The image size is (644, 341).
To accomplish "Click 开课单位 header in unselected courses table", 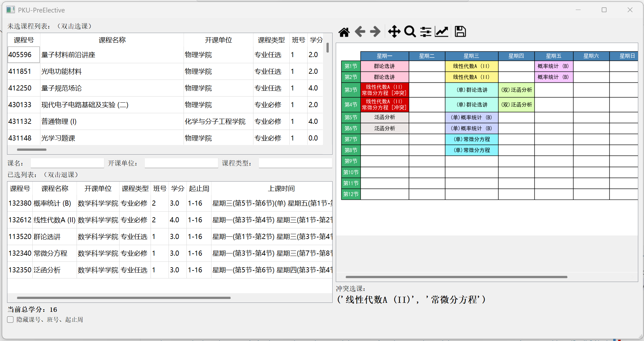I will tap(219, 40).
